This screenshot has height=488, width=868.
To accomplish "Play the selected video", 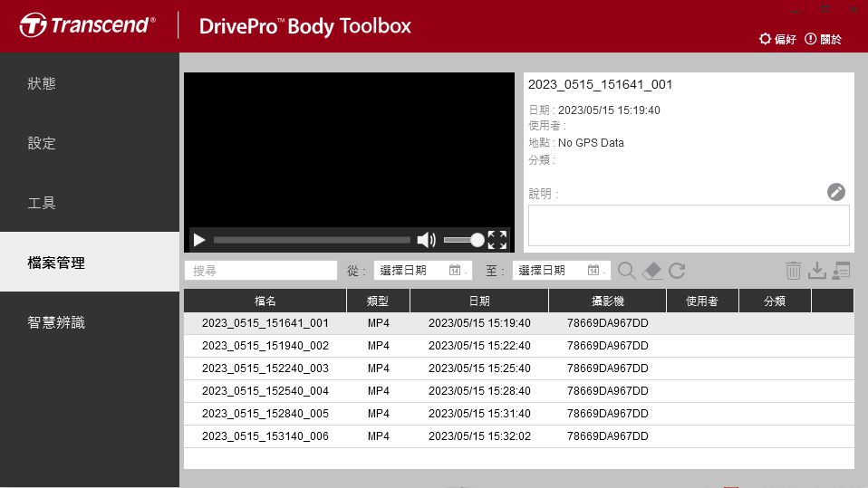I will click(x=199, y=240).
